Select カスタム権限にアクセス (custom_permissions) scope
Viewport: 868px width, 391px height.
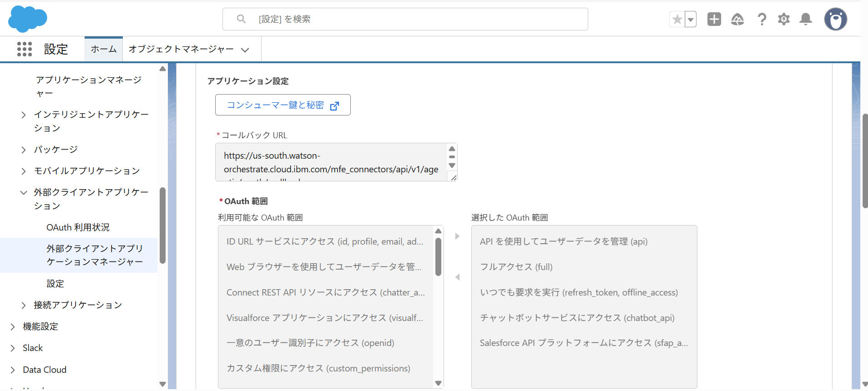pos(325,368)
